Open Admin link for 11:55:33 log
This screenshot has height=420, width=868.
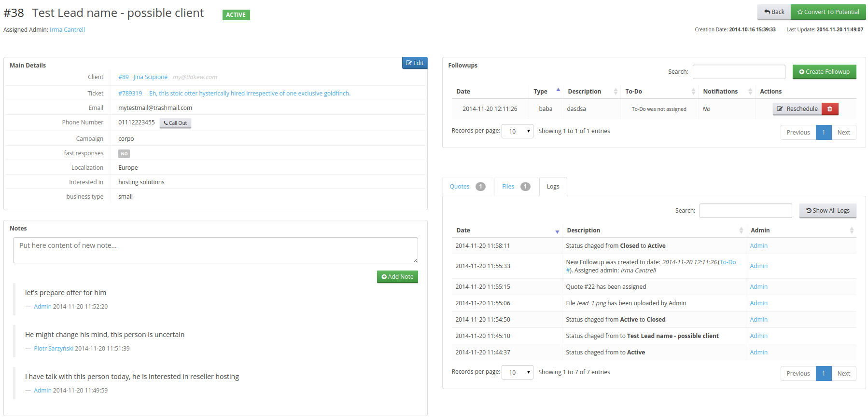(758, 266)
